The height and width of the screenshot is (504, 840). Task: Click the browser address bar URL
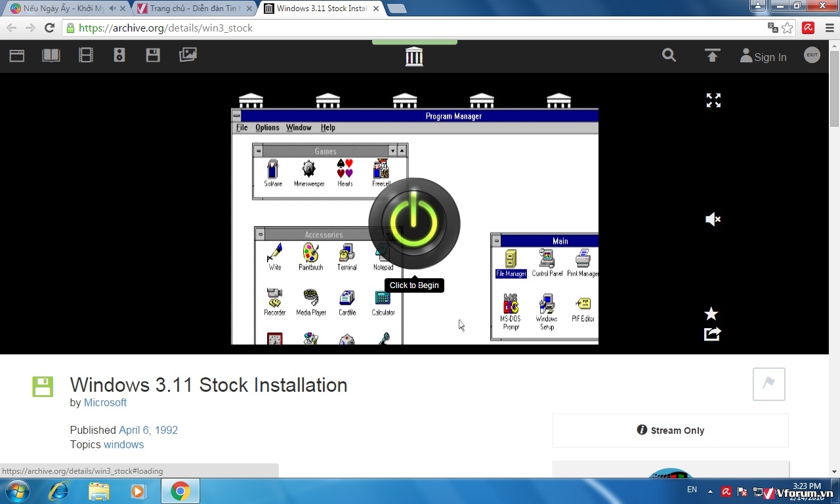[165, 28]
